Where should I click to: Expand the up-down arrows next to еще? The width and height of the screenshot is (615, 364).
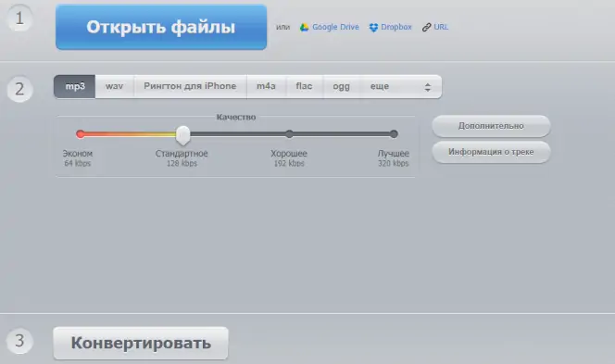428,87
